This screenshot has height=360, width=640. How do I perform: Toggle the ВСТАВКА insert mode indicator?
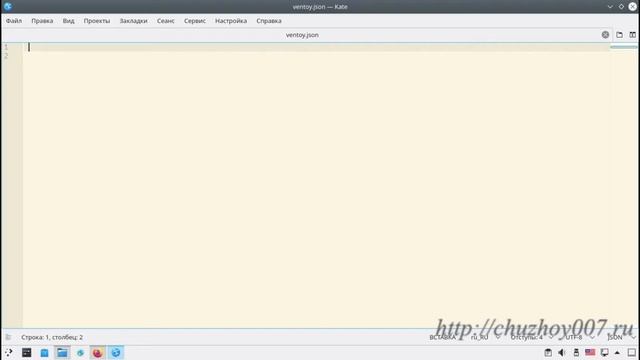pyautogui.click(x=442, y=337)
